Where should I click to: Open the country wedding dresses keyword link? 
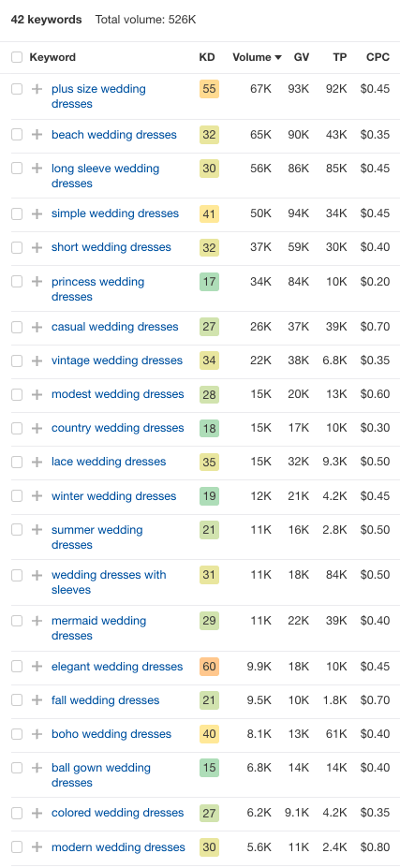tap(117, 428)
